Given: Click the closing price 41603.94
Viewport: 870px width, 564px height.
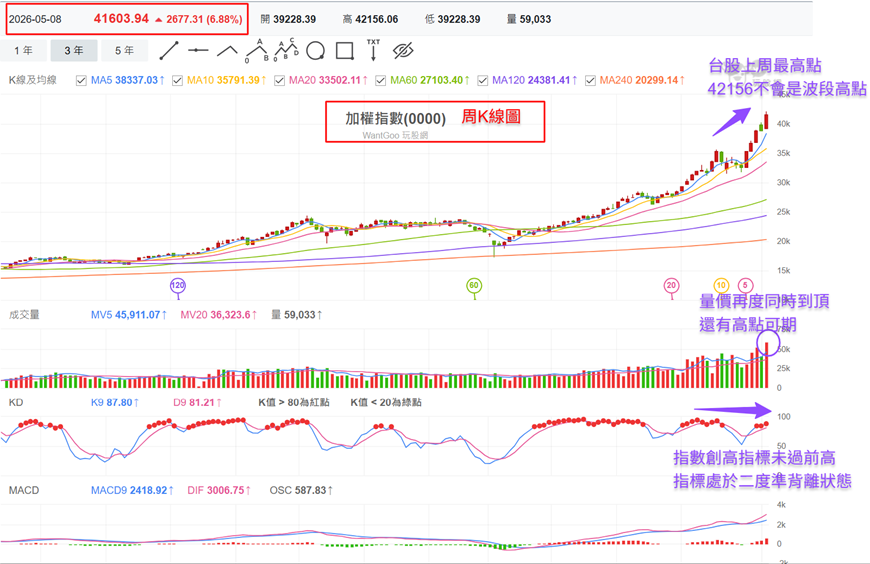Looking at the screenshot, I should click(x=121, y=19).
